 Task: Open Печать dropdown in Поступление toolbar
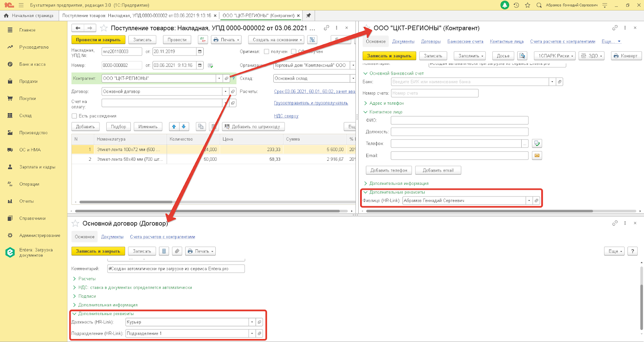226,40
